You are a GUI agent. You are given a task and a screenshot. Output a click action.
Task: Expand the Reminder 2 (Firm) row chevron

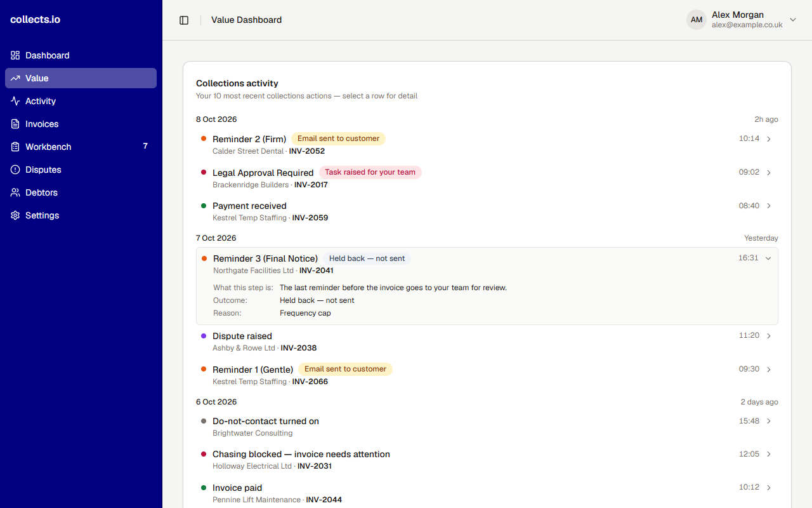pos(769,139)
